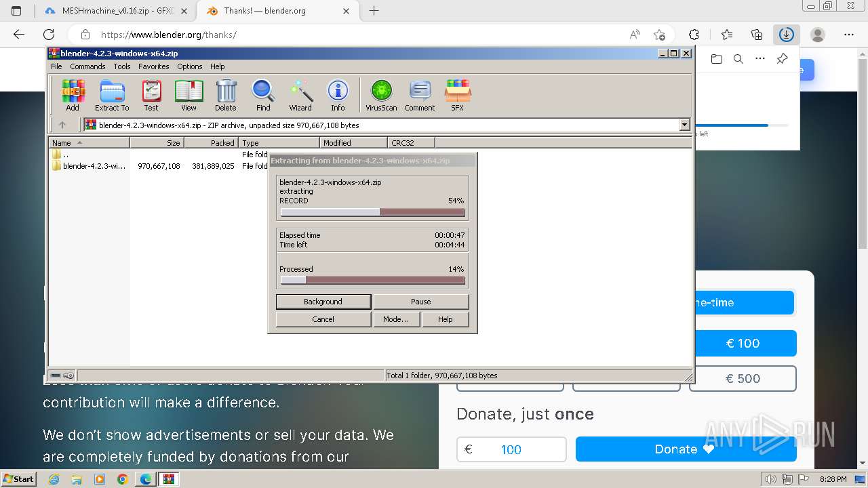Screen dimensions: 868x488
Task: Sort by the CRC32 column header
Action: pos(411,143)
